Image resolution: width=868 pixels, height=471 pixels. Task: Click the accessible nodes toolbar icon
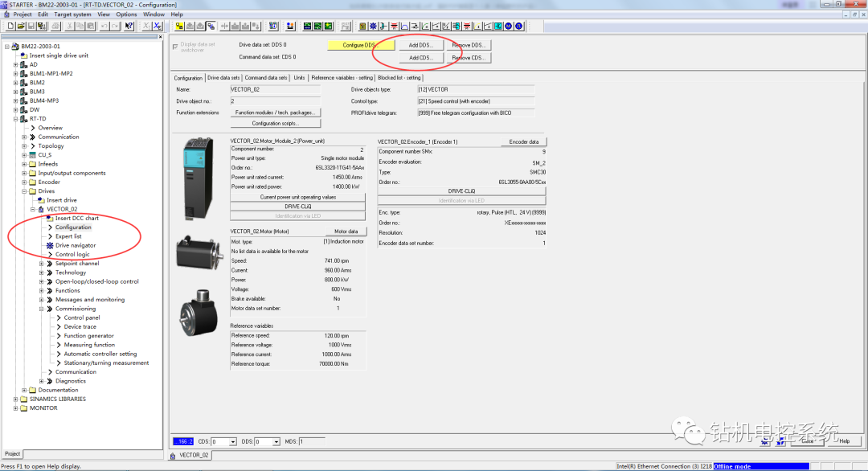[272, 26]
